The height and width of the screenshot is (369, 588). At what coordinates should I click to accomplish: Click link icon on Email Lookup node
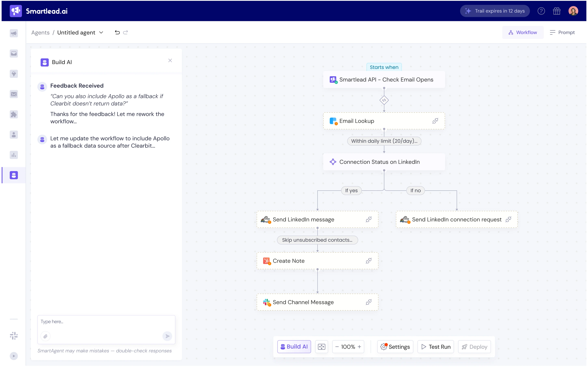click(435, 121)
